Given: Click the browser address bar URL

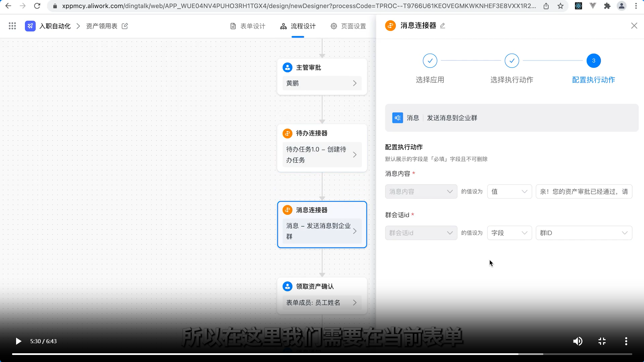Looking at the screenshot, I should point(299,6).
